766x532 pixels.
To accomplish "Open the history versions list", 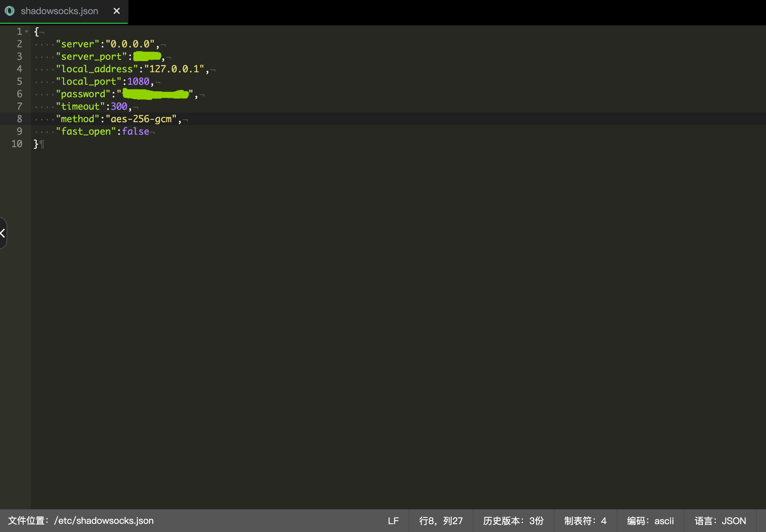I will pyautogui.click(x=513, y=521).
